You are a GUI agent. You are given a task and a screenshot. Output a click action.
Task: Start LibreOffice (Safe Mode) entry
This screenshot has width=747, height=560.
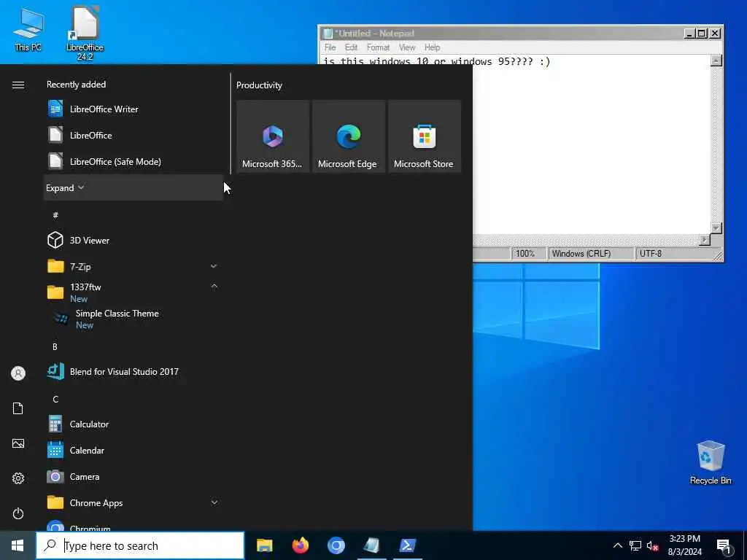point(133,161)
